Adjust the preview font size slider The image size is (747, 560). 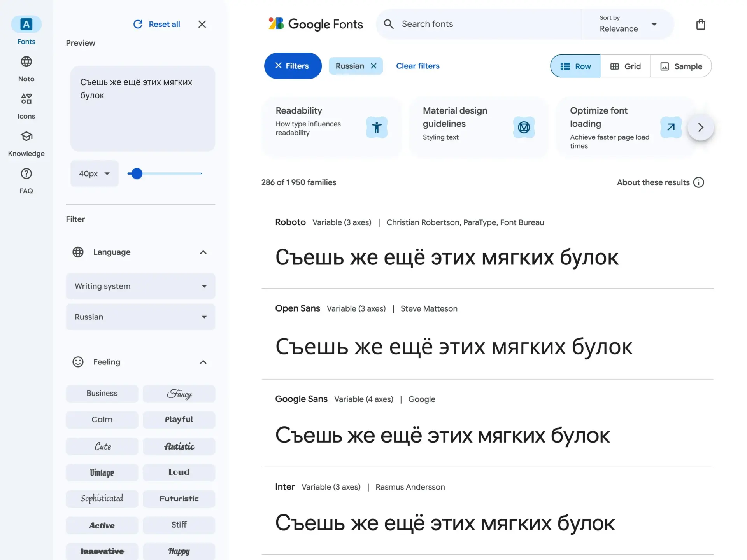click(137, 173)
